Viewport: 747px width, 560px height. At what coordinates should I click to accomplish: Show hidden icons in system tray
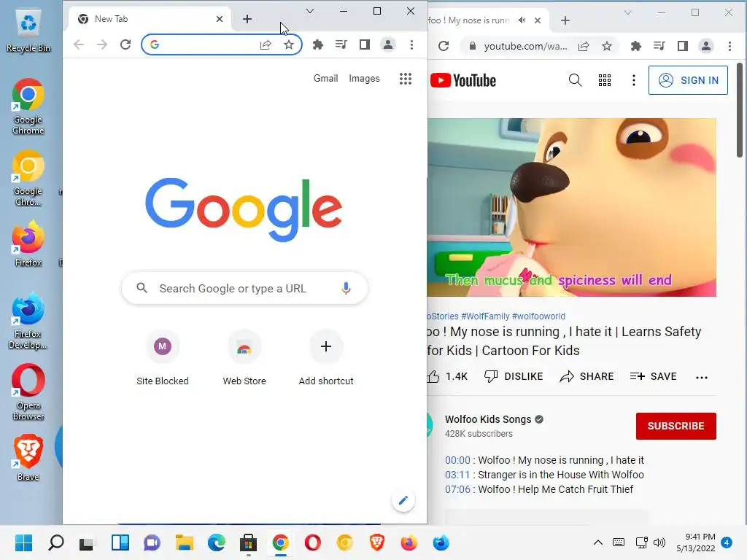click(598, 542)
